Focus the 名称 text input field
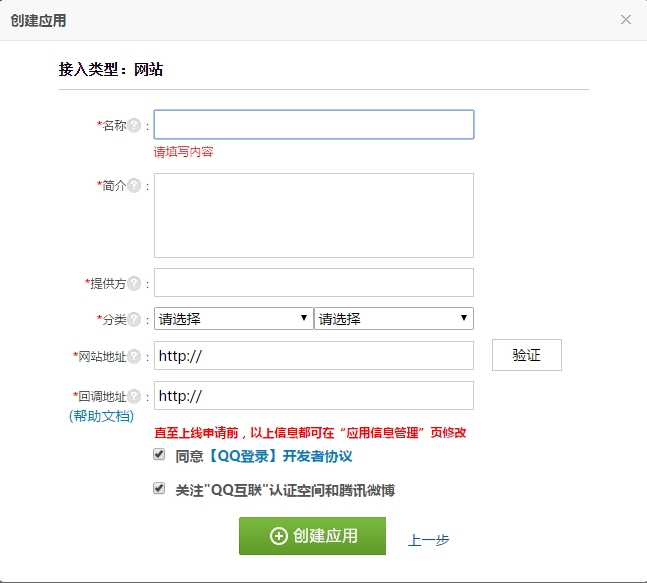 pos(313,125)
